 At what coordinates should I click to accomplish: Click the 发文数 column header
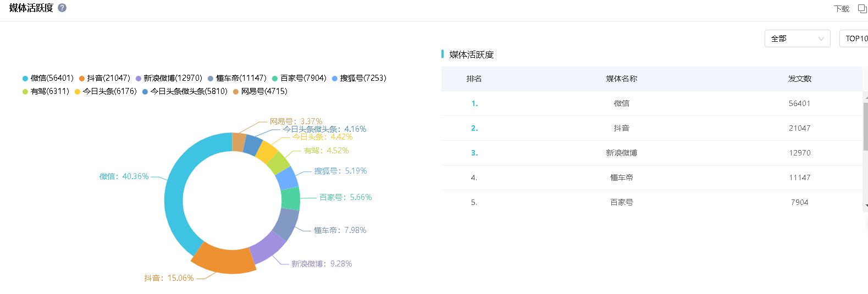point(799,79)
